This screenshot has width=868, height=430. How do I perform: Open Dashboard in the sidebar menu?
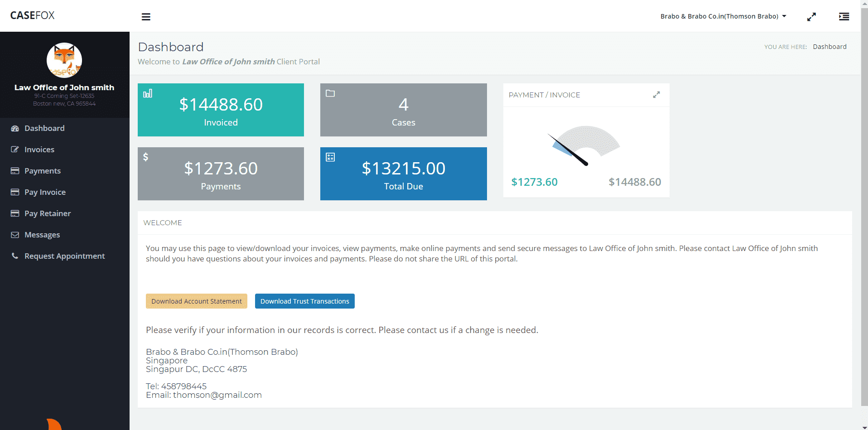[x=44, y=128]
